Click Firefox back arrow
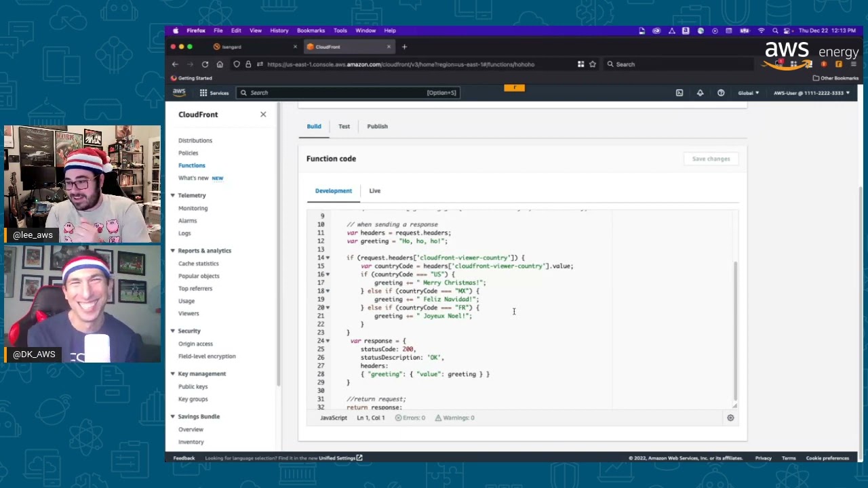The height and width of the screenshot is (488, 868). pos(175,64)
